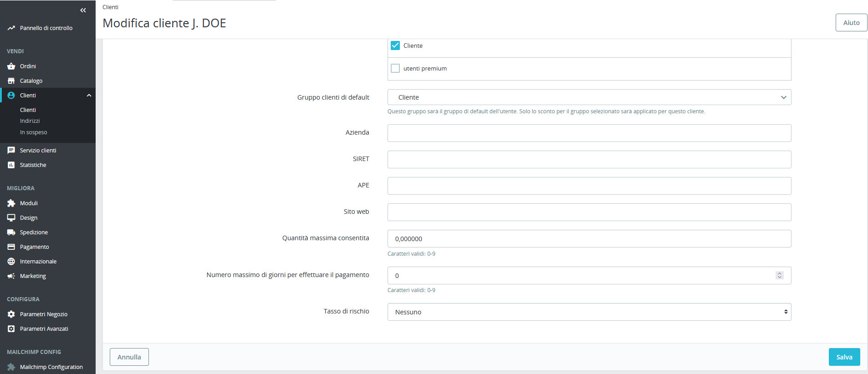Open the Pagamento menu label
The width and height of the screenshot is (868, 374).
[35, 247]
